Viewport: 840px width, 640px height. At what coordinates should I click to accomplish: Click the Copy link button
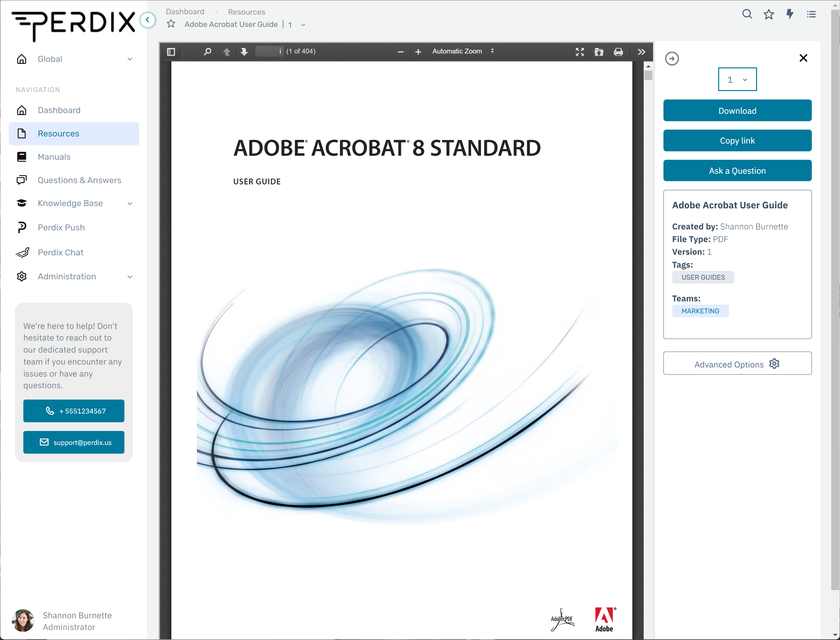pyautogui.click(x=737, y=141)
